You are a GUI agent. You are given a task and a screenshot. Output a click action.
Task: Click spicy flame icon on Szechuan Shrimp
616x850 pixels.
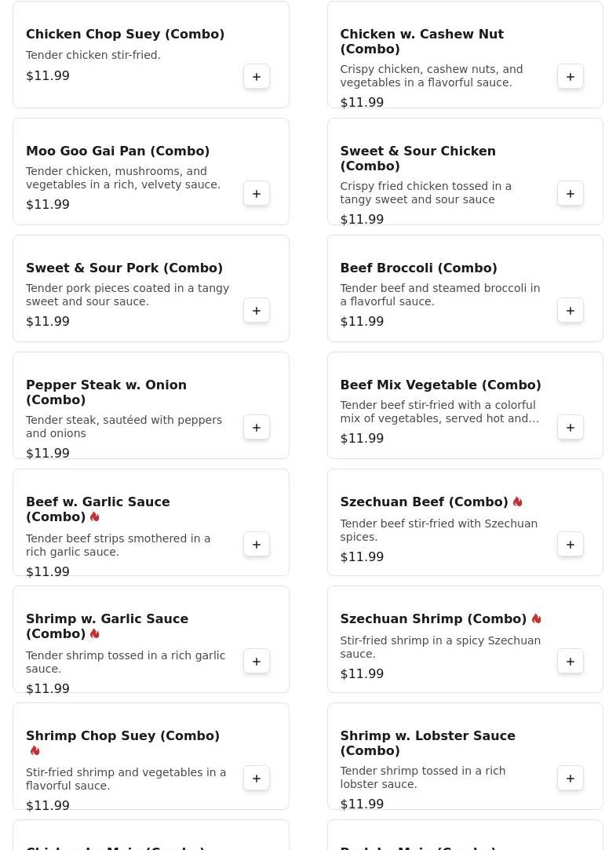point(537,619)
